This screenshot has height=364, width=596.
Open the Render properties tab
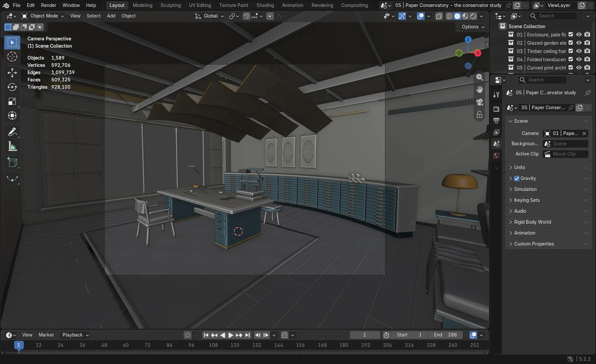pyautogui.click(x=496, y=109)
